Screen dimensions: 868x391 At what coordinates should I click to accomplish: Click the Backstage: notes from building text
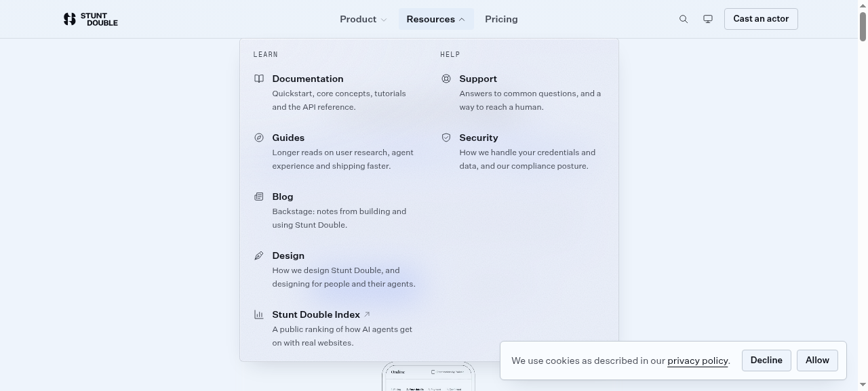coord(339,218)
